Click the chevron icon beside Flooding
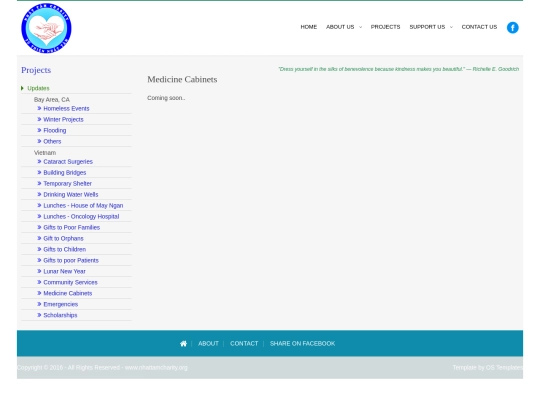 [x=39, y=131]
